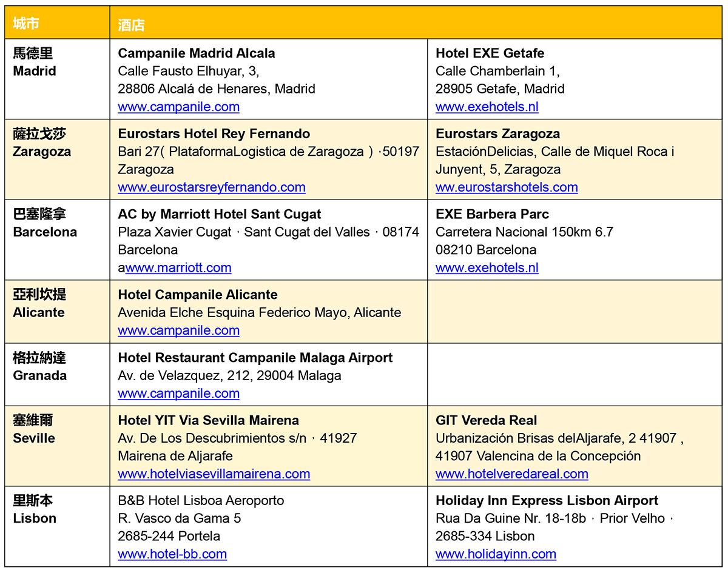Select the Seville city label

coord(34,438)
